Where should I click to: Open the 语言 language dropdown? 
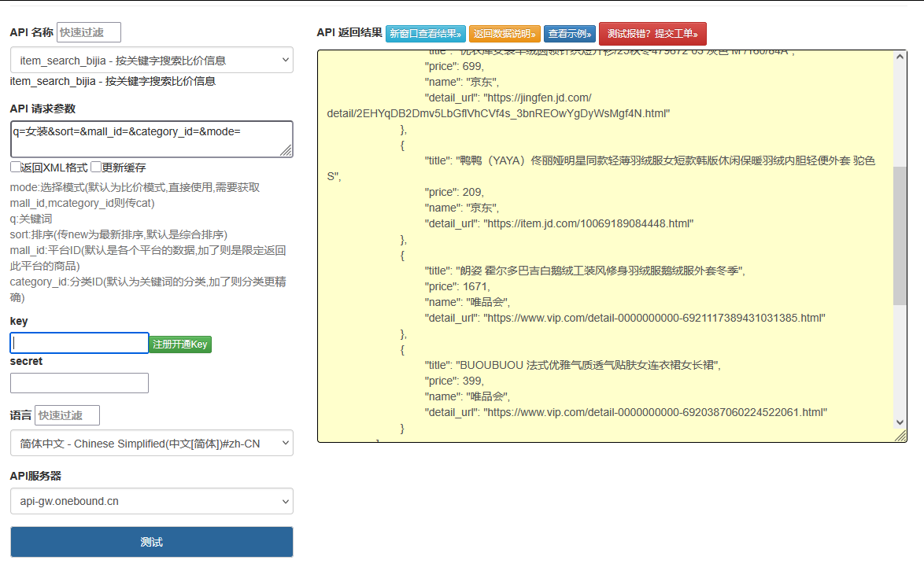tap(151, 443)
